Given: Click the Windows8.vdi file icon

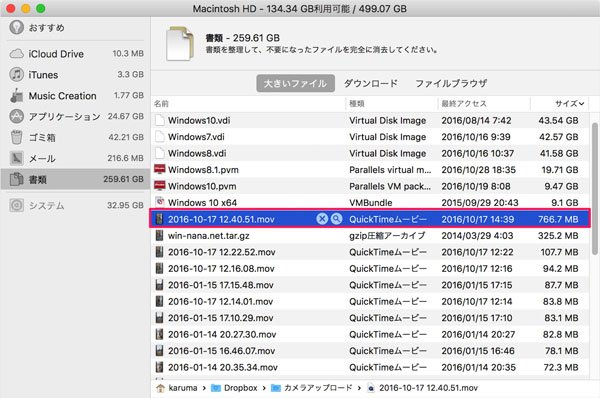Looking at the screenshot, I should coord(160,153).
